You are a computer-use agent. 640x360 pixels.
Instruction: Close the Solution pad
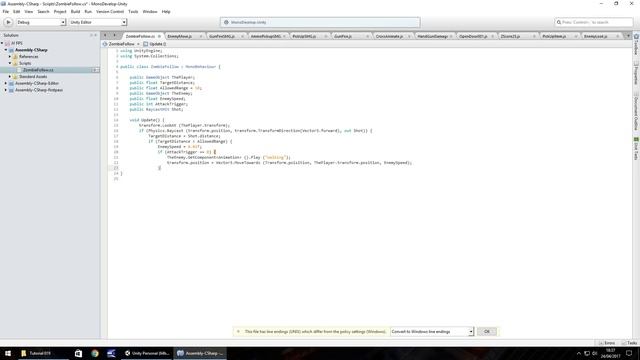click(x=96, y=36)
